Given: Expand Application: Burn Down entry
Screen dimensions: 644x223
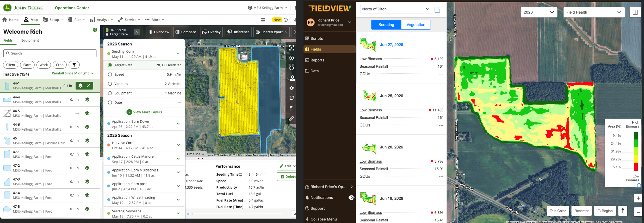Looking at the screenshot, I should pos(178,124).
